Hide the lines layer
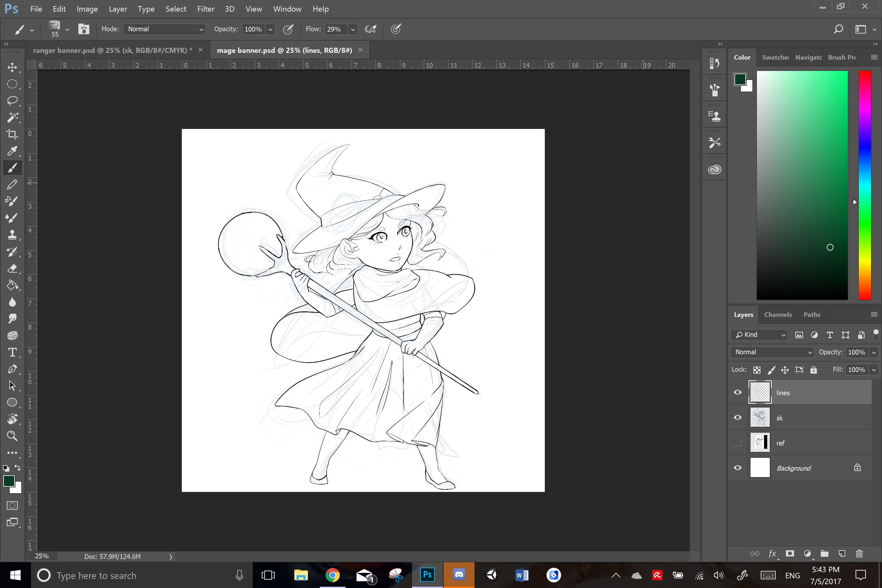This screenshot has width=882, height=588. click(738, 392)
